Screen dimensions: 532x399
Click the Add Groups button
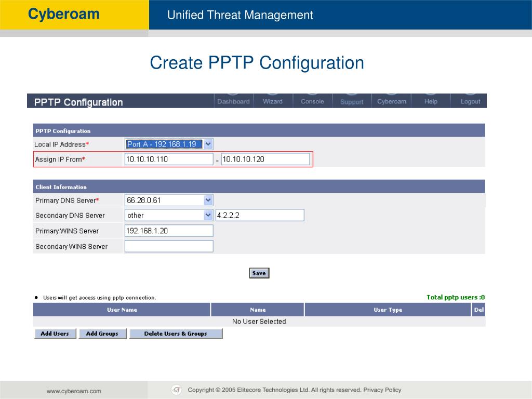click(x=102, y=334)
